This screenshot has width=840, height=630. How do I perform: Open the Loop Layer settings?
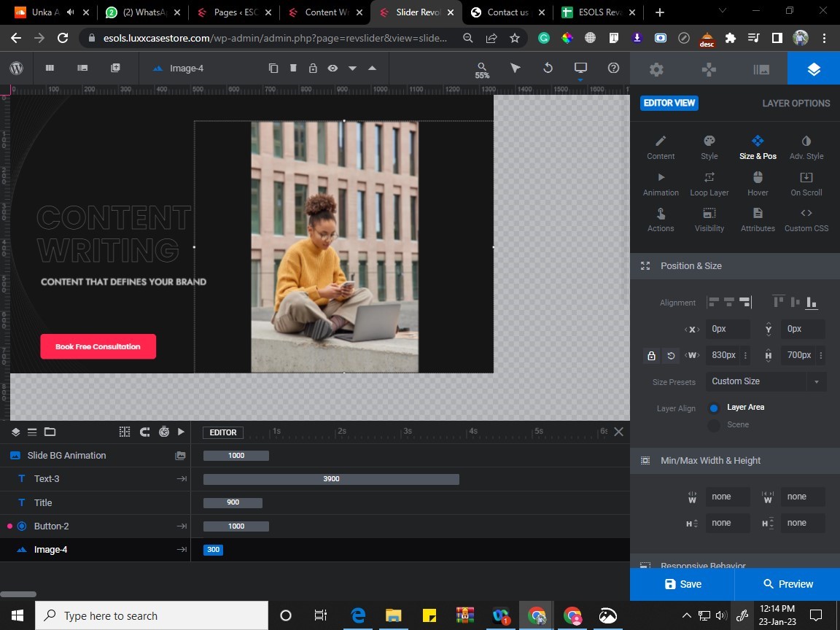pyautogui.click(x=709, y=183)
